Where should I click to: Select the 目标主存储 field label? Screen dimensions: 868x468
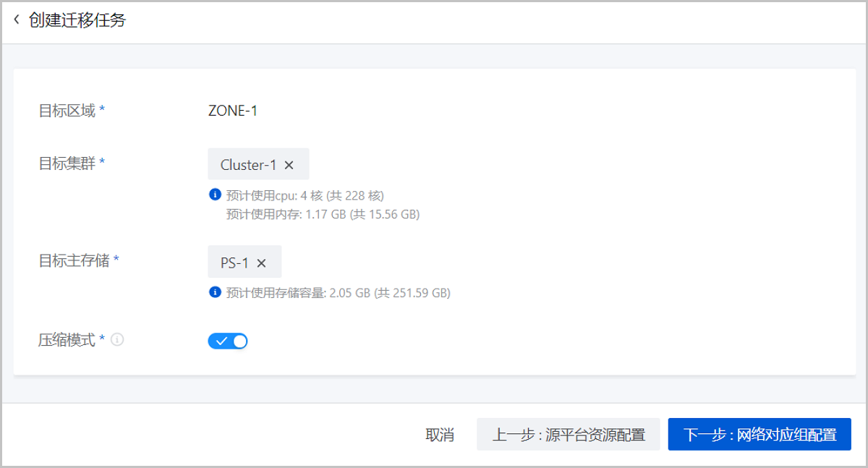78,260
